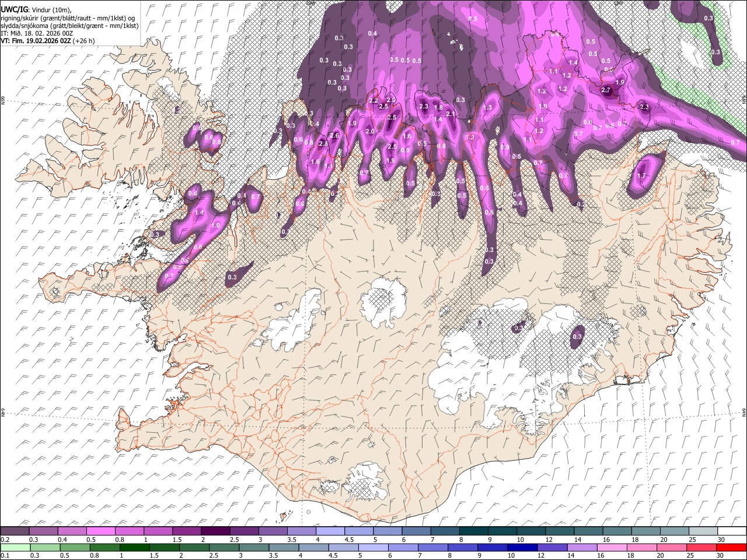Click the 64N latitude label on the right edge

[x=744, y=412]
